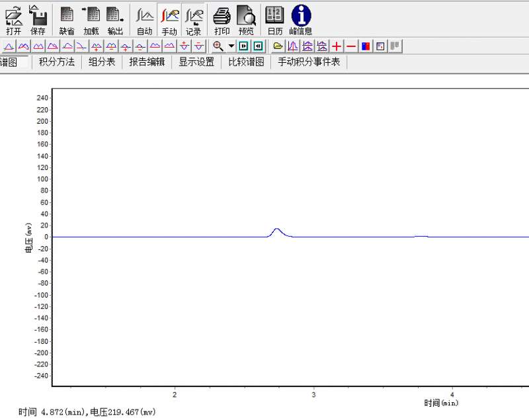Print the report with 打印 icon

pyautogui.click(x=222, y=21)
